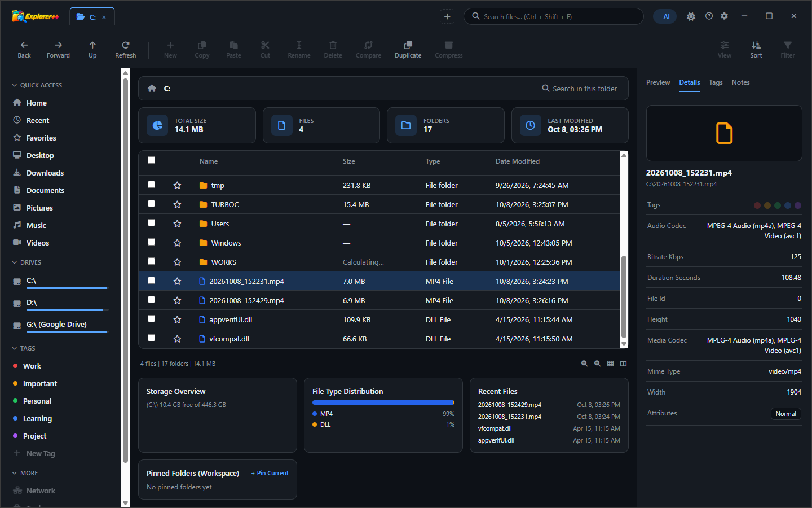Star the 20261008_152231.mp4 file
The width and height of the screenshot is (812, 508).
tap(177, 281)
